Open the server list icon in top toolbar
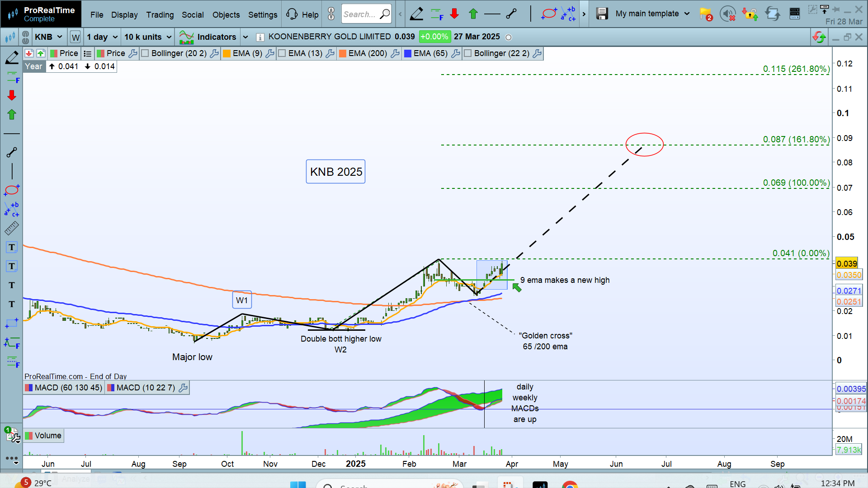 coord(794,14)
